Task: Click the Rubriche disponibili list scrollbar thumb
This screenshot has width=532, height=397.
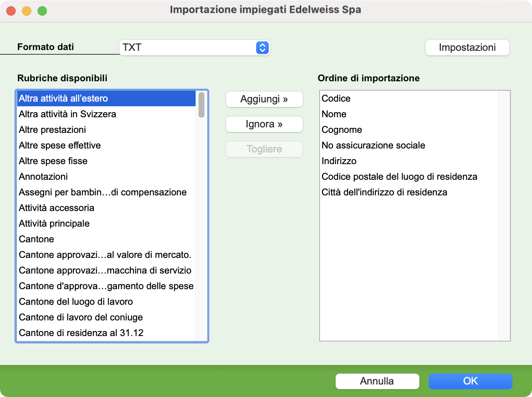Action: [x=201, y=105]
